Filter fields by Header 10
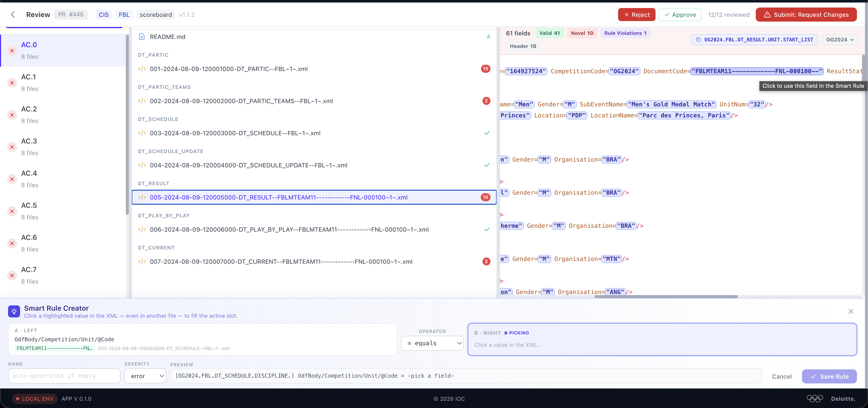 pos(523,46)
